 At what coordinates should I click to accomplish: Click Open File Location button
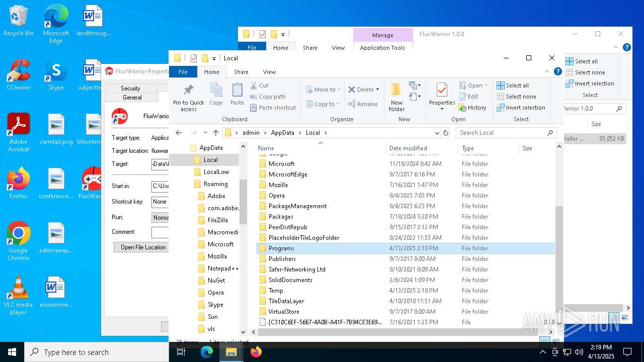pyautogui.click(x=142, y=247)
